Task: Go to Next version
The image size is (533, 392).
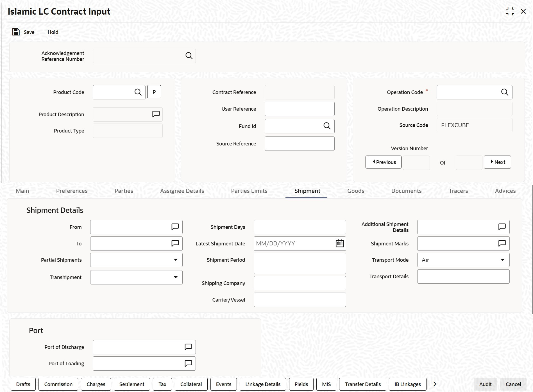Action: click(497, 162)
